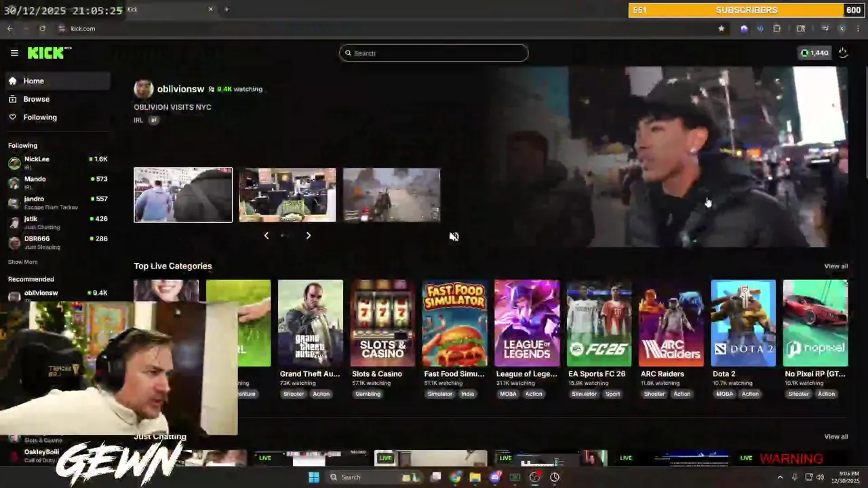The width and height of the screenshot is (868, 488).
Task: Open DBR666 in Following list
Action: tap(58, 242)
